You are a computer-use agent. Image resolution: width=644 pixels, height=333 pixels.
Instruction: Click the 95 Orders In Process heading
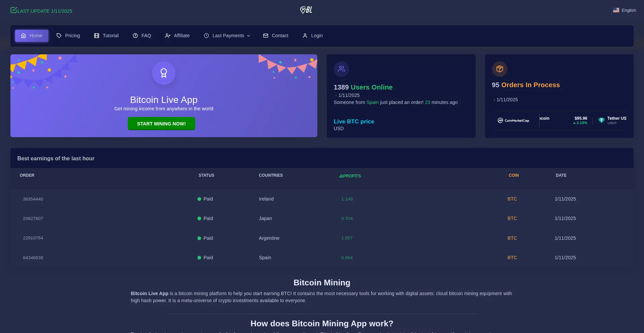(x=526, y=85)
